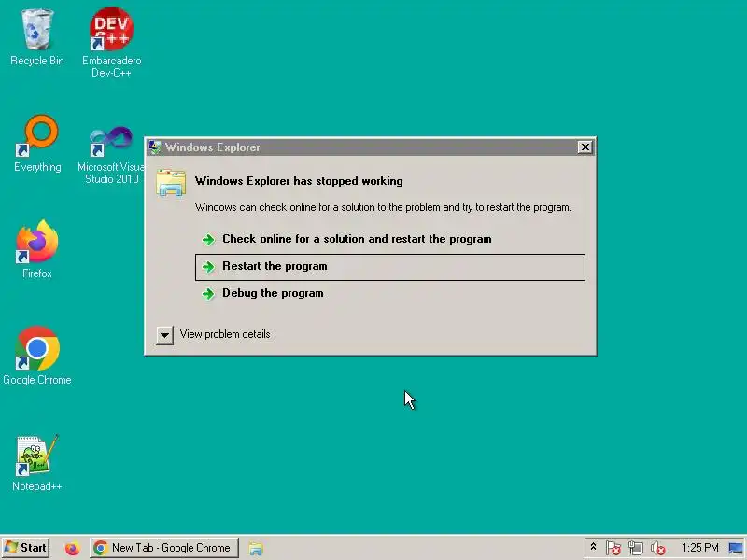
Task: Choose Debug the program option
Action: (x=389, y=293)
